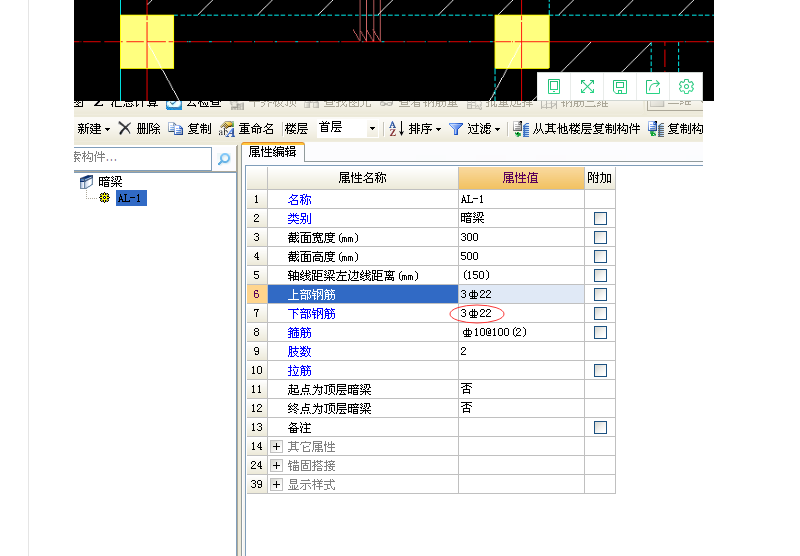This screenshot has width=800, height=556.
Task: Click the 肢数 property link
Action: click(299, 351)
